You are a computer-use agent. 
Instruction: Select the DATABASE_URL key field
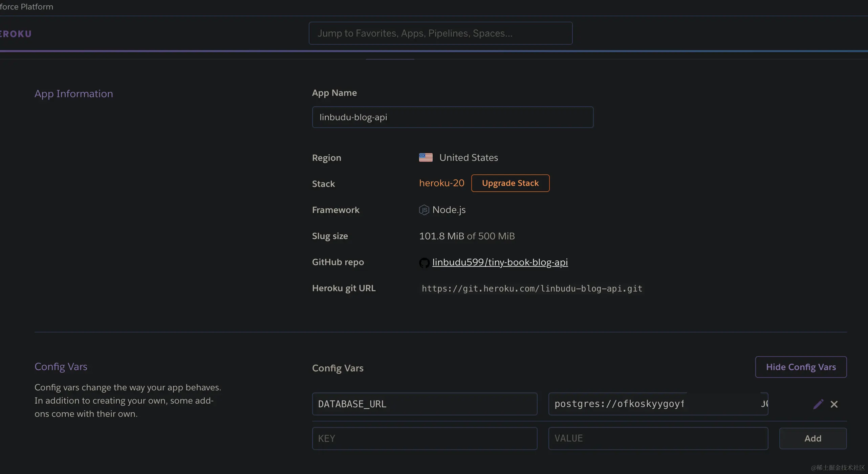pos(424,404)
